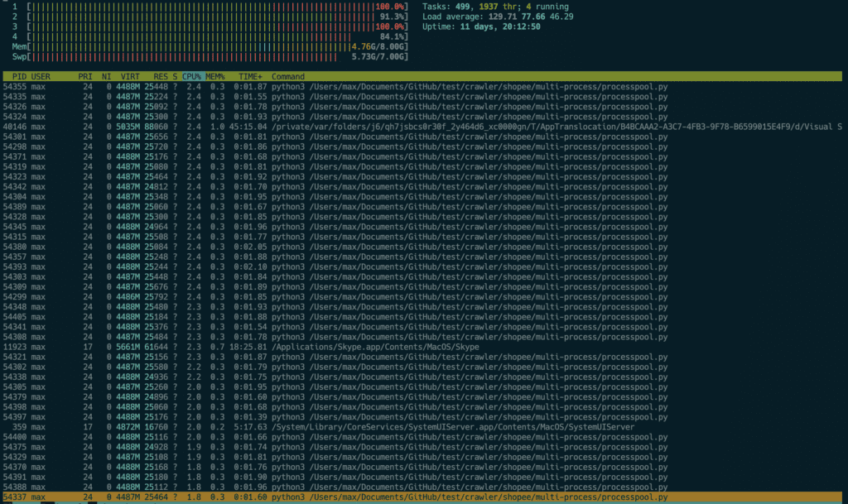Select the process row with PID 54308
848x504 pixels.
point(422,337)
